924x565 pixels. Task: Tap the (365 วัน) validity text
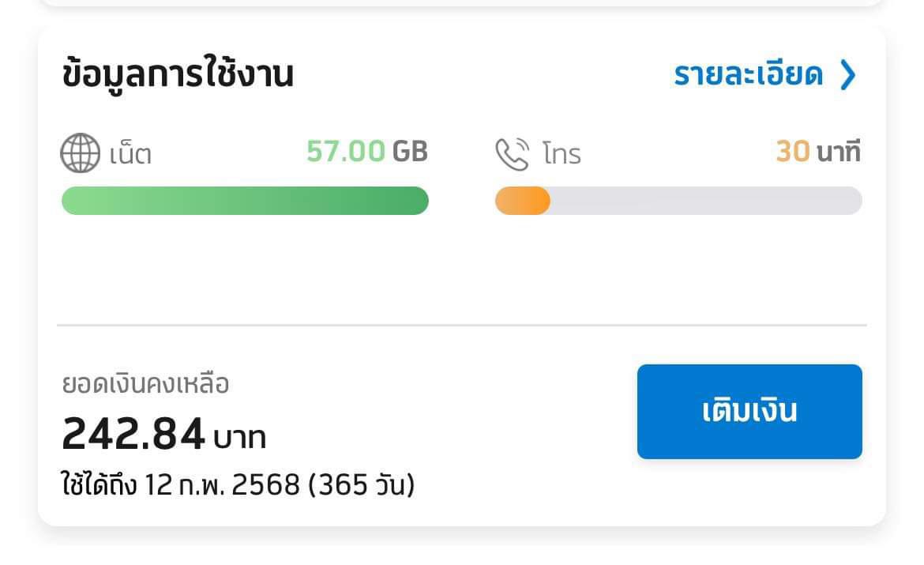362,484
